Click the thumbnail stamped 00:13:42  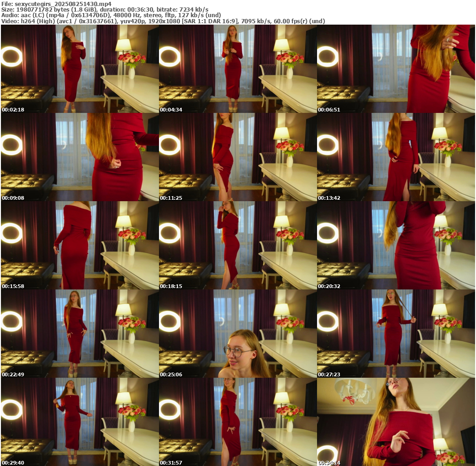tap(396, 157)
